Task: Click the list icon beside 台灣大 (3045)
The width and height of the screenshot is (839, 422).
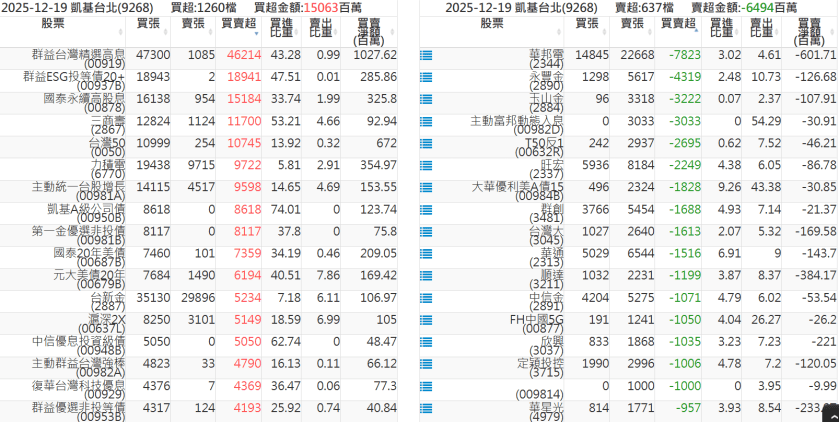Action: [426, 232]
